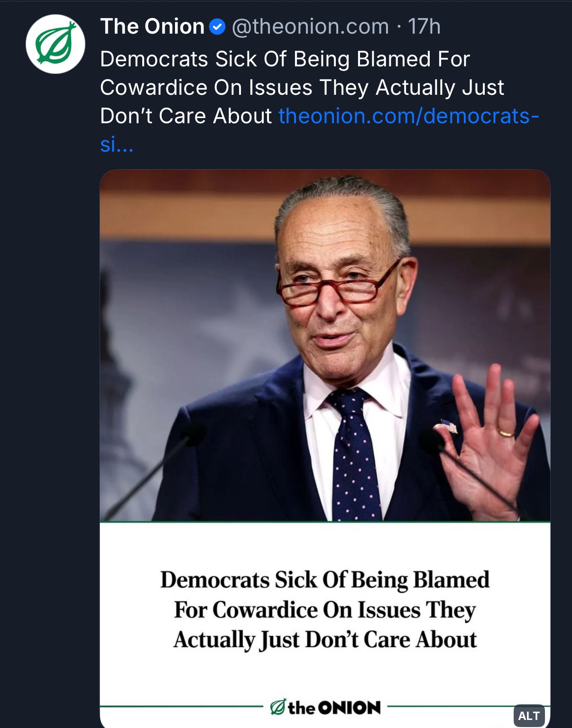Image resolution: width=572 pixels, height=728 pixels.
Task: Click The Onion display name
Action: [x=152, y=27]
